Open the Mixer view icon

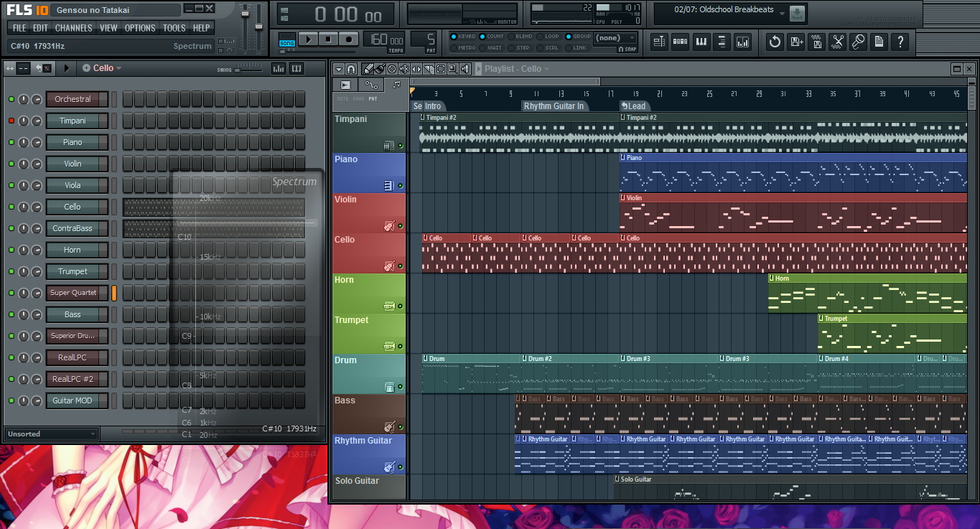742,42
